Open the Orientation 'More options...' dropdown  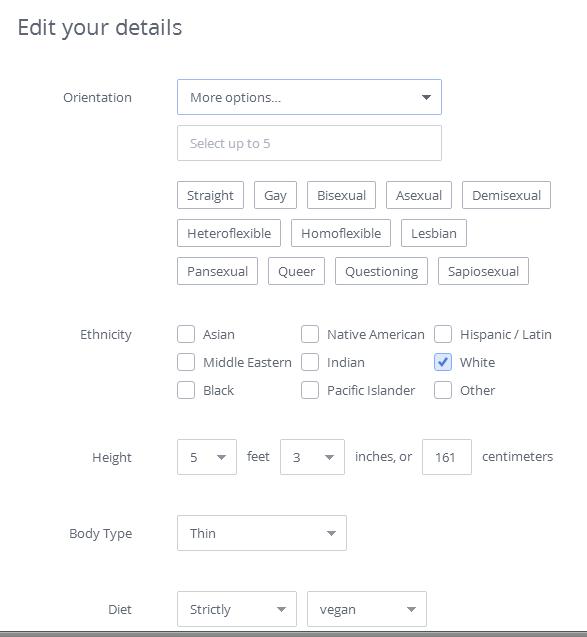(x=309, y=97)
